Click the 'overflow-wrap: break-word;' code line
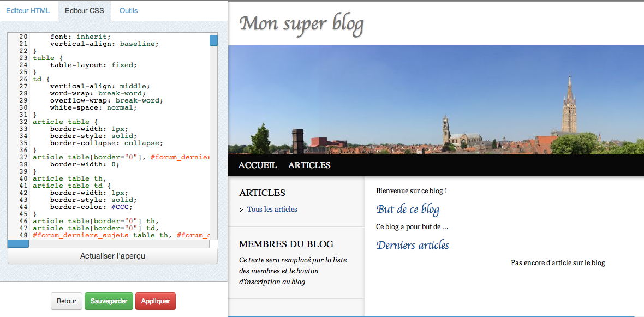Screen dimensions: 644x317 (x=107, y=100)
